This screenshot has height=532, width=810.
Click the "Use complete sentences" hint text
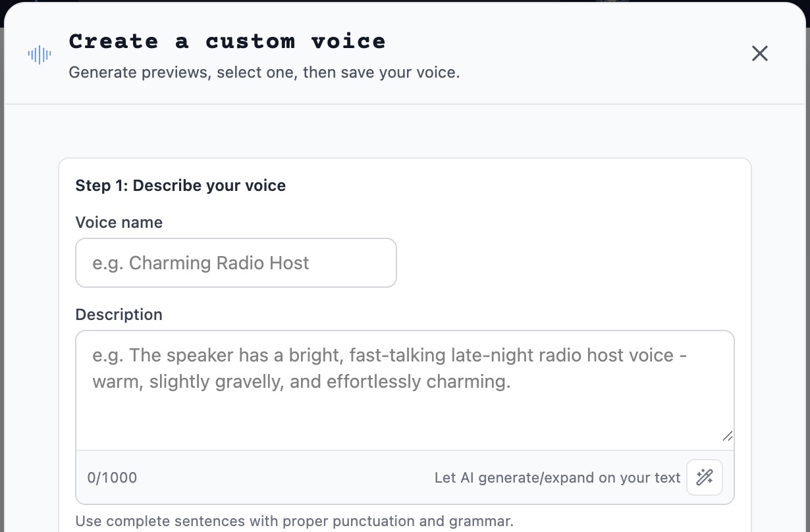294,521
